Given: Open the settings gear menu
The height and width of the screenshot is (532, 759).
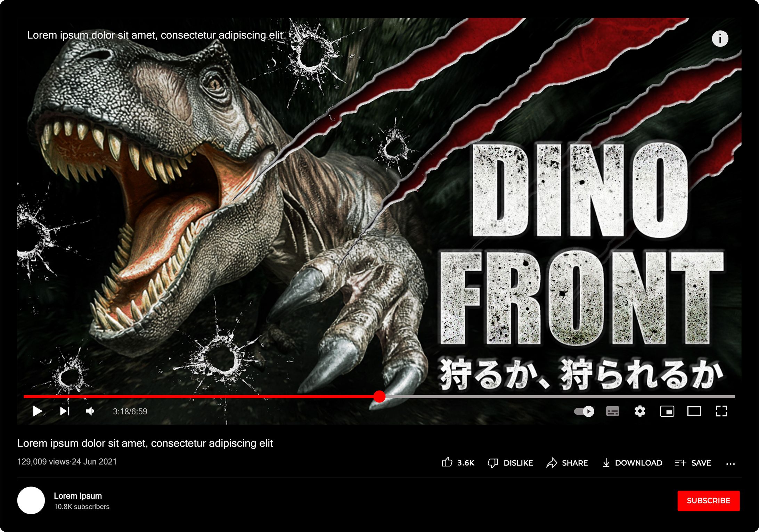Looking at the screenshot, I should click(640, 411).
